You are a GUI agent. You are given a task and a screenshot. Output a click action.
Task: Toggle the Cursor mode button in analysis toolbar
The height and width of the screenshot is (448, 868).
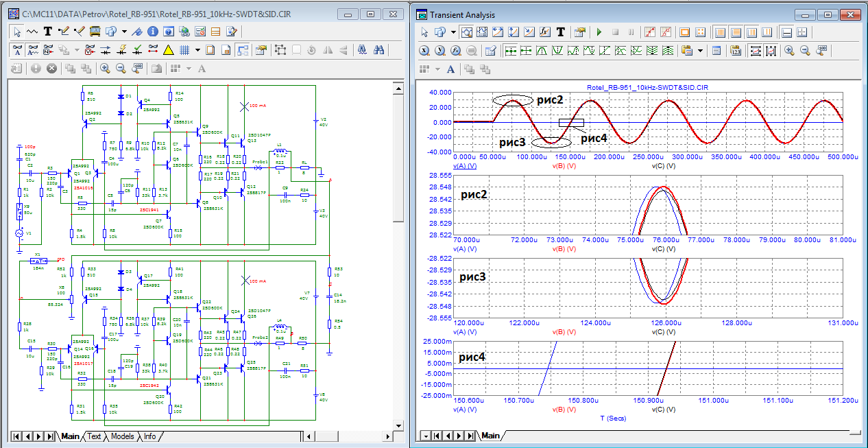(x=482, y=32)
